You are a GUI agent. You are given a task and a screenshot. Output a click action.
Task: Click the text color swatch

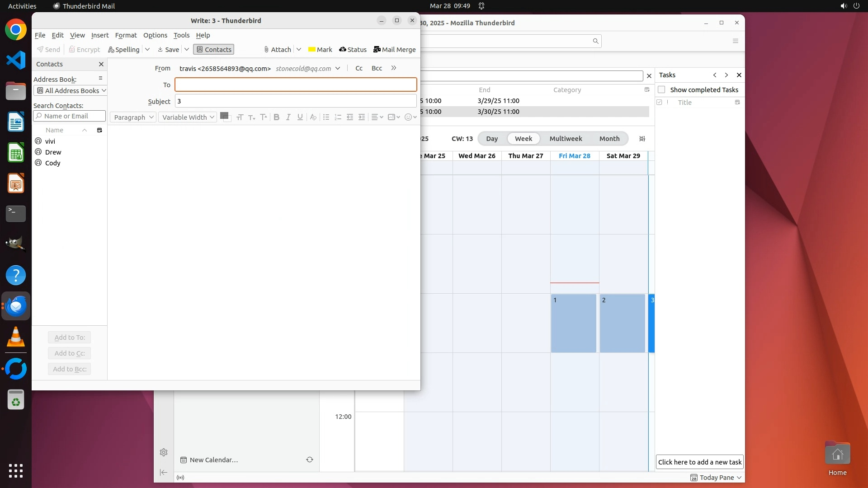pyautogui.click(x=223, y=116)
